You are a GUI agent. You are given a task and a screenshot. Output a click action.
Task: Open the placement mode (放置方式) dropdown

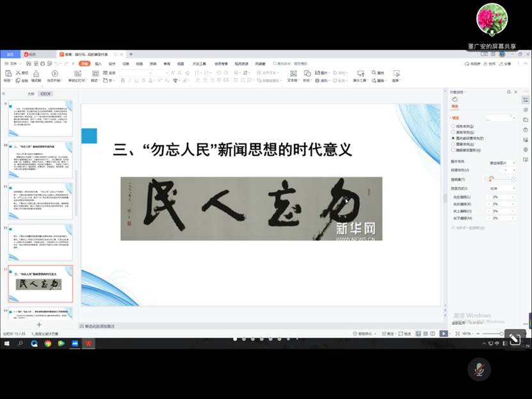coord(501,188)
